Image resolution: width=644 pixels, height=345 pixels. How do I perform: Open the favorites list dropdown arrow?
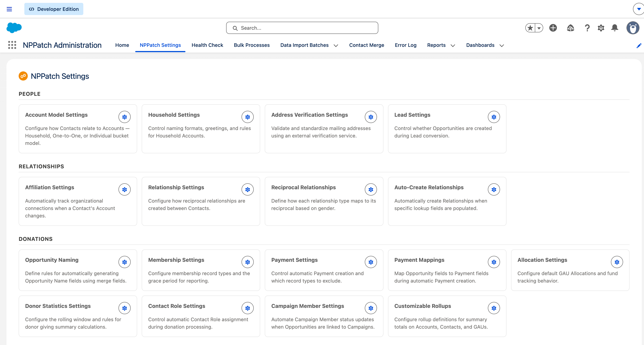539,28
